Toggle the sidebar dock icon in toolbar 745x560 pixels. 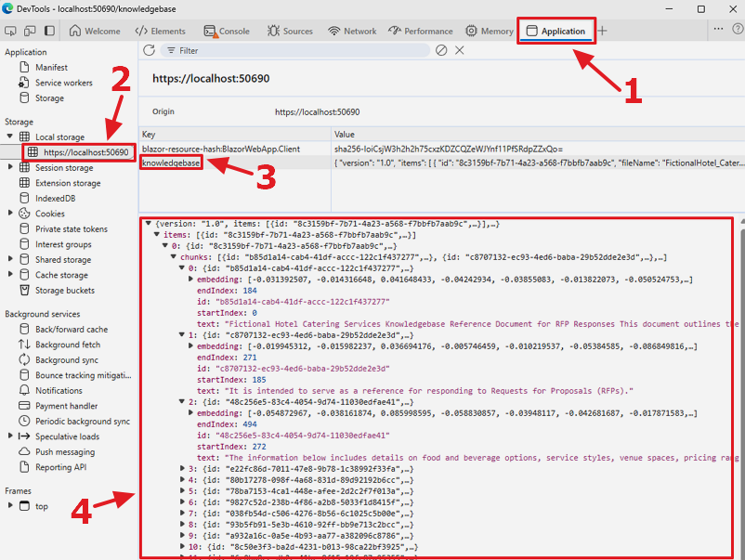(x=49, y=31)
